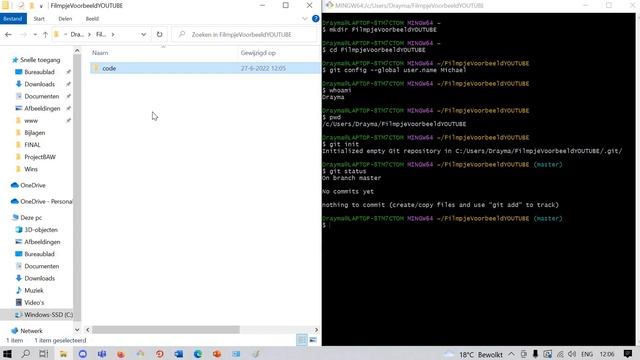Go forward with the forward arrow

tap(23, 35)
